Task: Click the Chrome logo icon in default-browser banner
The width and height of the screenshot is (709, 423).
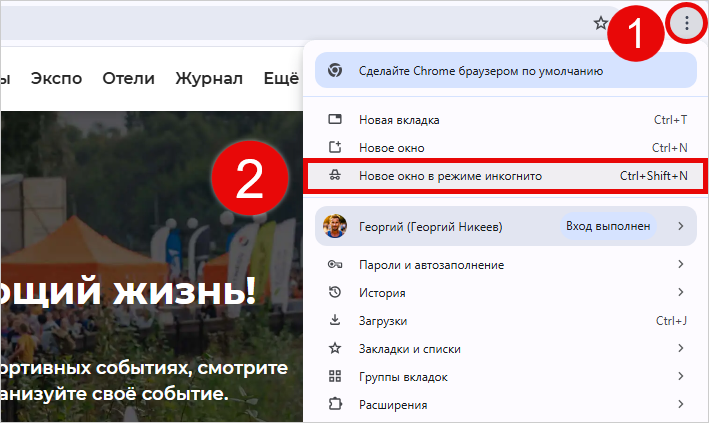Action: (335, 71)
